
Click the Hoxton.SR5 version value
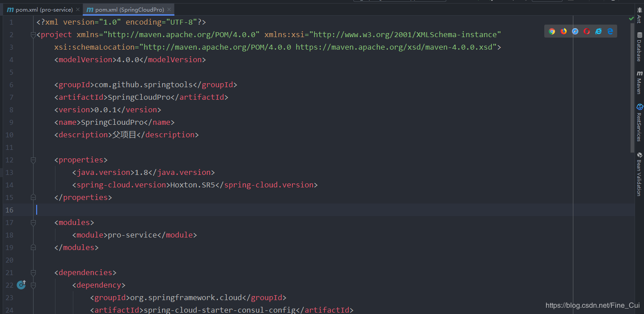coord(193,185)
